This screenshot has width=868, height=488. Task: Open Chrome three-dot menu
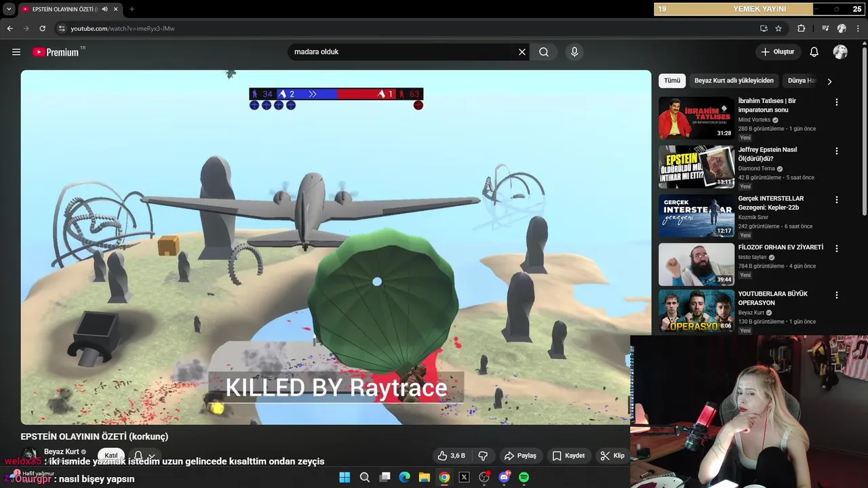coord(859,28)
